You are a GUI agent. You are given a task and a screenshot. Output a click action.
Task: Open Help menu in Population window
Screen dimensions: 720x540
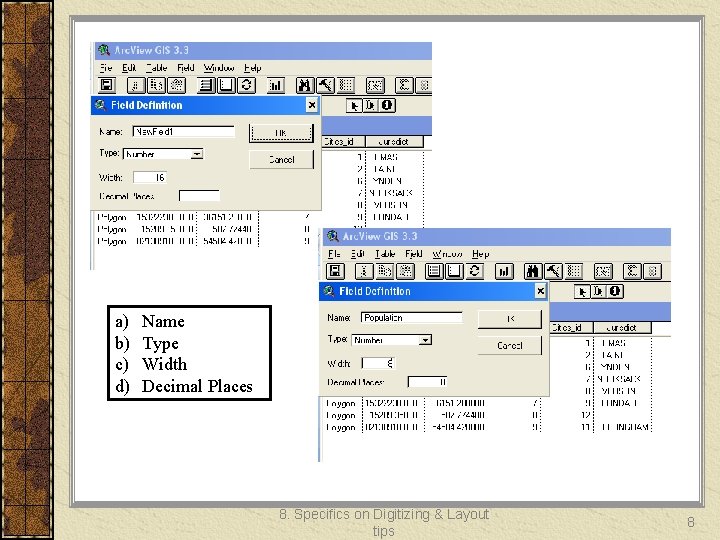[x=480, y=254]
